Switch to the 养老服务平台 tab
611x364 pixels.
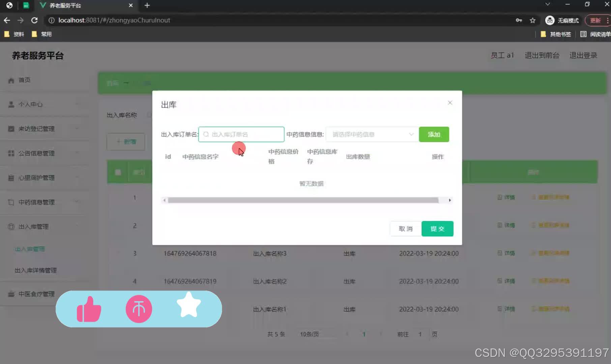click(x=86, y=5)
